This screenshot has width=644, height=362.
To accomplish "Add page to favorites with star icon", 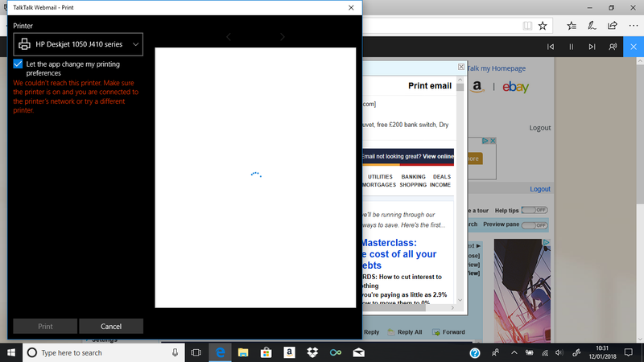I will pyautogui.click(x=543, y=25).
